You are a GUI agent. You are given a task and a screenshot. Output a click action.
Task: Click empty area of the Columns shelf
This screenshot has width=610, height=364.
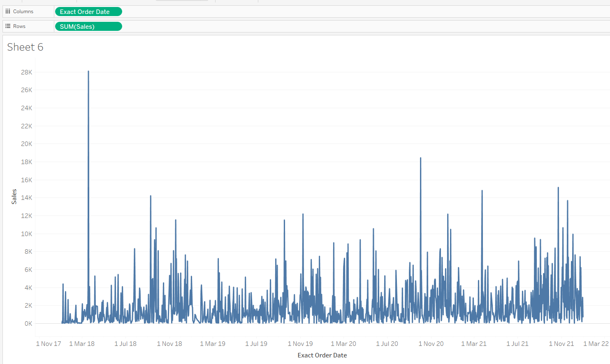[x=362, y=12]
